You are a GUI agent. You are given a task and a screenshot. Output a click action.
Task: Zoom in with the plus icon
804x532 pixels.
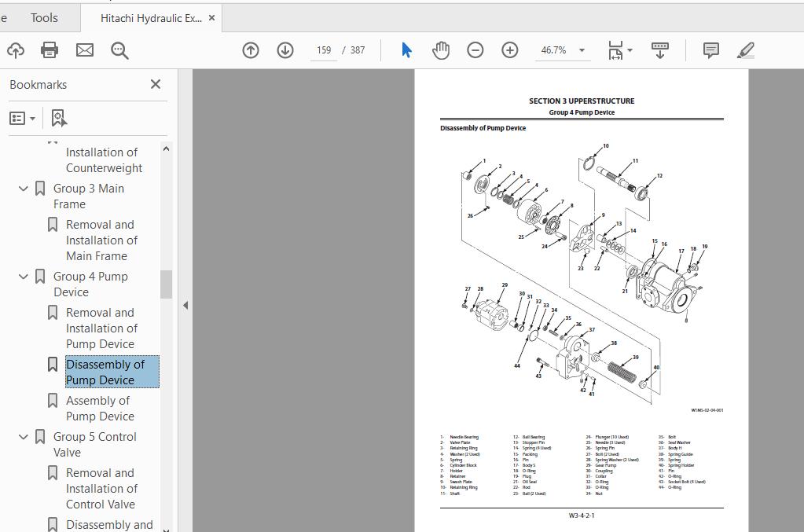pos(510,50)
